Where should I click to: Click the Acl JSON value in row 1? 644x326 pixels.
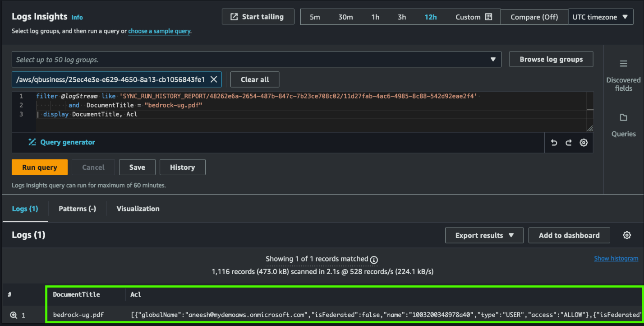pos(386,315)
